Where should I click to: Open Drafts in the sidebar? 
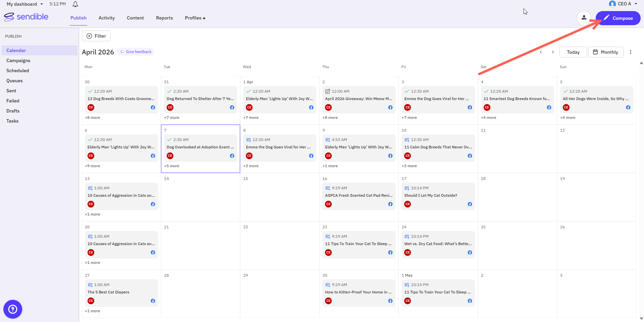13,111
